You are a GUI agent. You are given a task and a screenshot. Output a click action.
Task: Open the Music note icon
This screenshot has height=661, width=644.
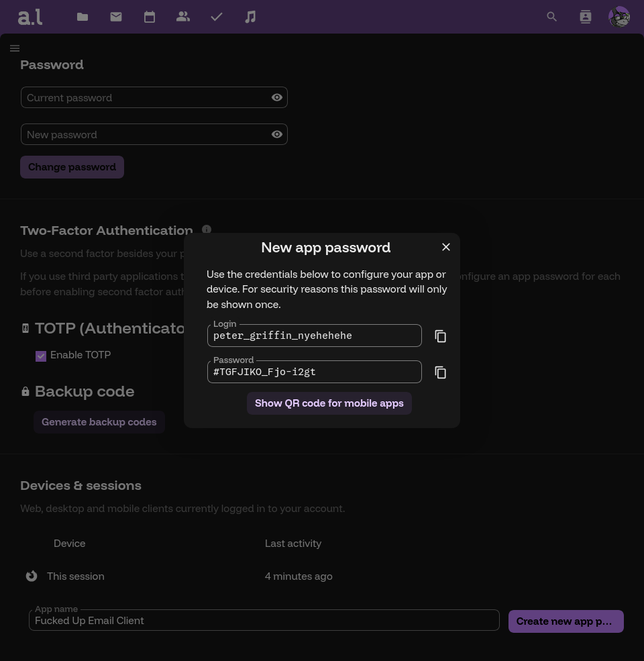coord(250,17)
